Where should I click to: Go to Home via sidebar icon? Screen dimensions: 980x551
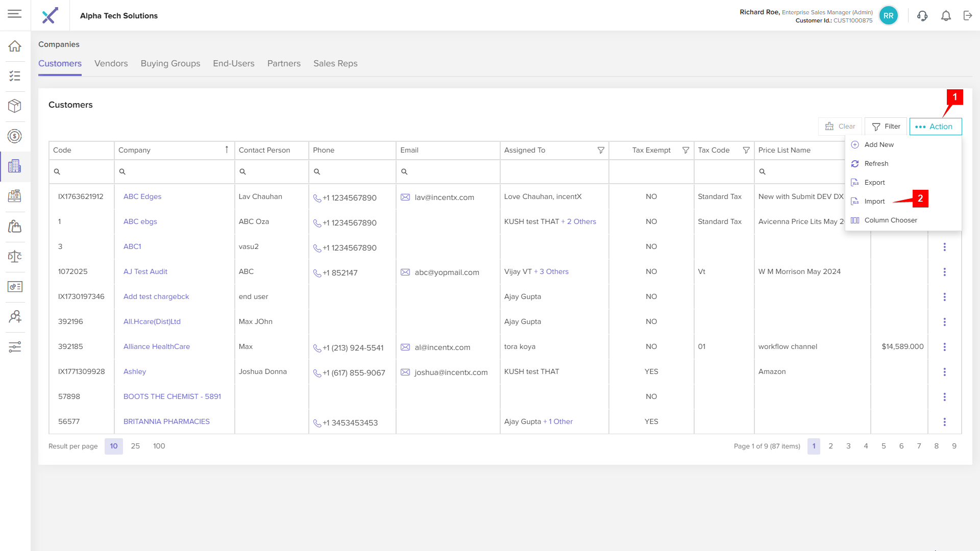[x=15, y=46]
